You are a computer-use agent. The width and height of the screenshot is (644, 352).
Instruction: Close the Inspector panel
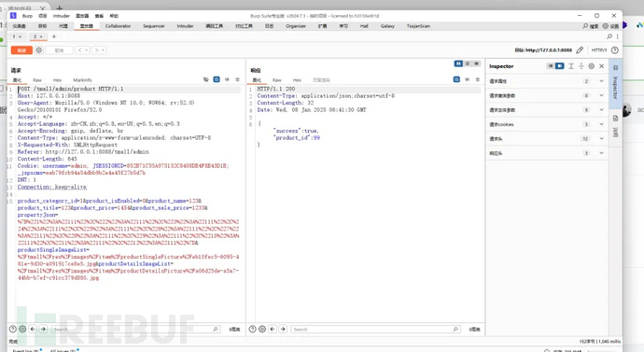(x=602, y=66)
